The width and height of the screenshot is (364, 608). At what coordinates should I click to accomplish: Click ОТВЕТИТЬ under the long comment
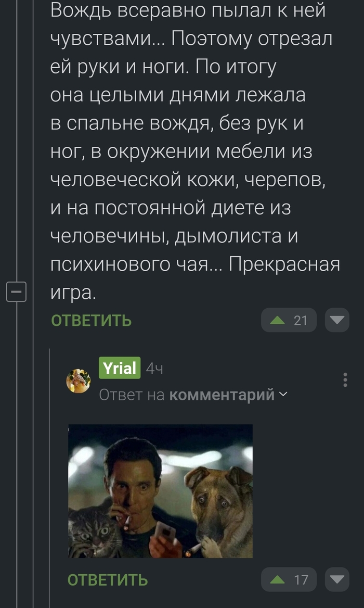click(92, 321)
